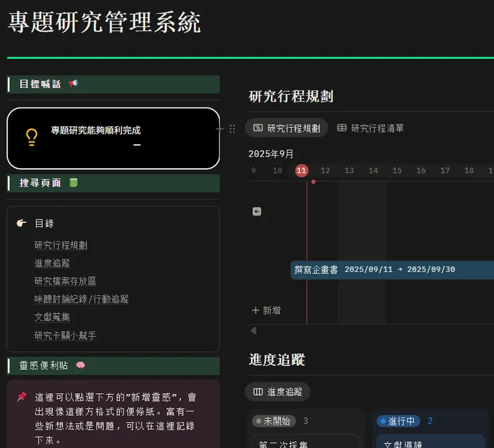Click the 專題研究能夠順利完成 goal text

[95, 130]
